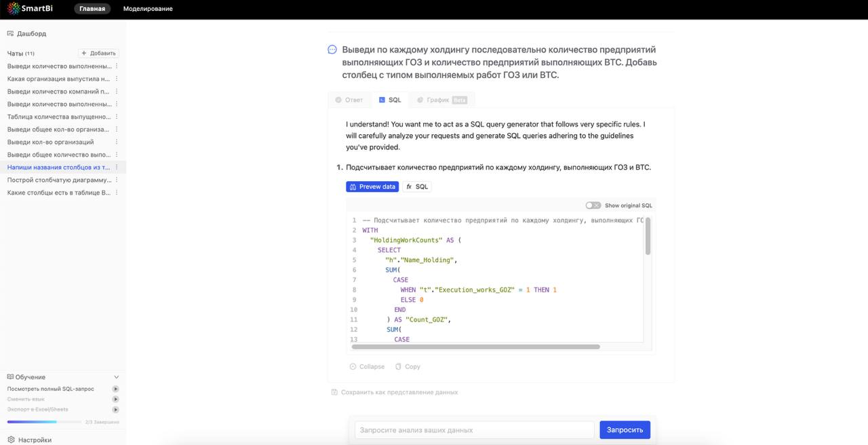This screenshot has height=445, width=868.
Task: Click the code block horizontal scrollbar
Action: [x=476, y=347]
